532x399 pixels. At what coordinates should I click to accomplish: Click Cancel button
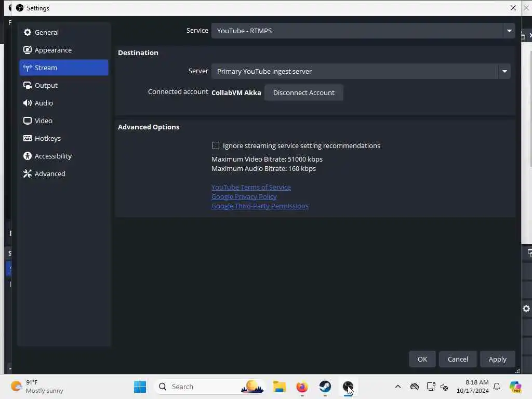(x=458, y=359)
